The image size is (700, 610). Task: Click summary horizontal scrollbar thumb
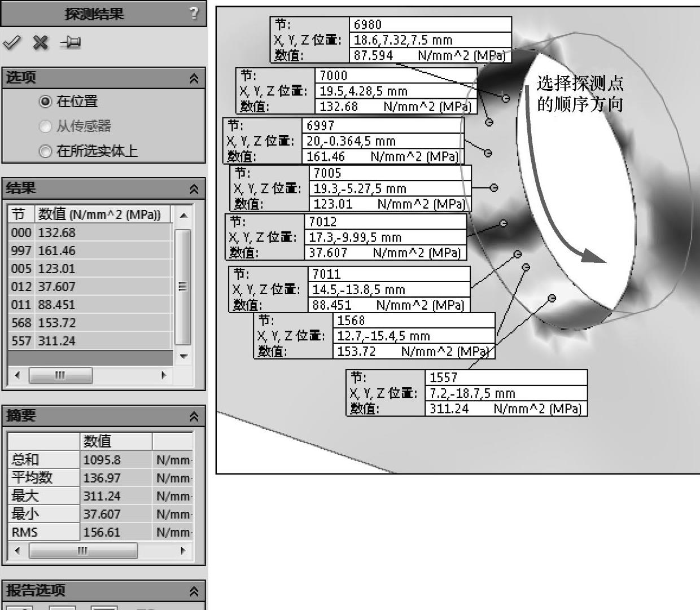tap(83, 550)
